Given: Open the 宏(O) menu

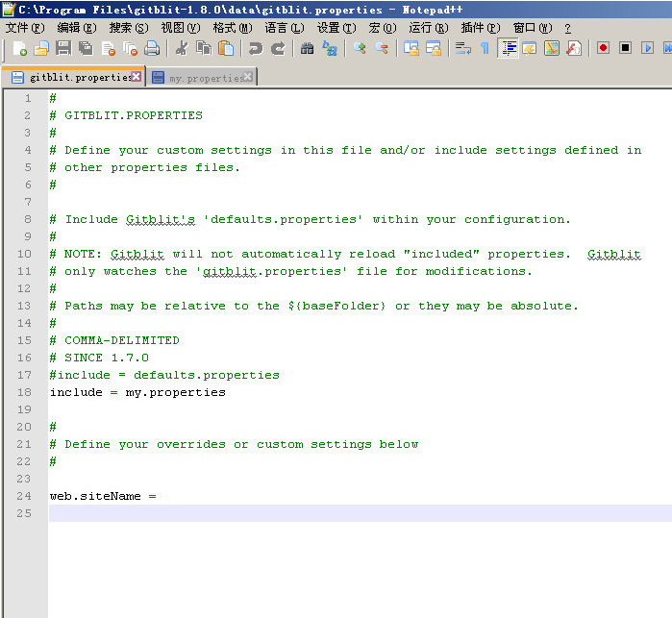Looking at the screenshot, I should [x=383, y=28].
